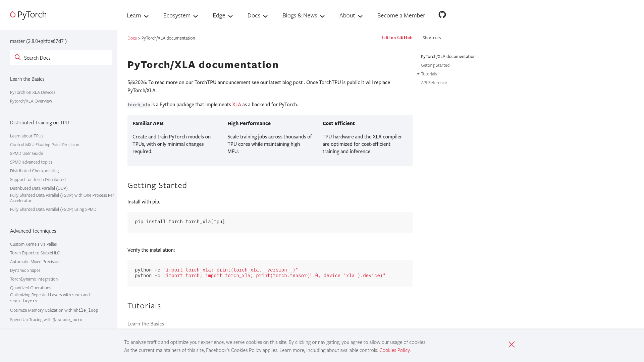Open the Cookies Policy link
The height and width of the screenshot is (362, 644).
[394, 350]
